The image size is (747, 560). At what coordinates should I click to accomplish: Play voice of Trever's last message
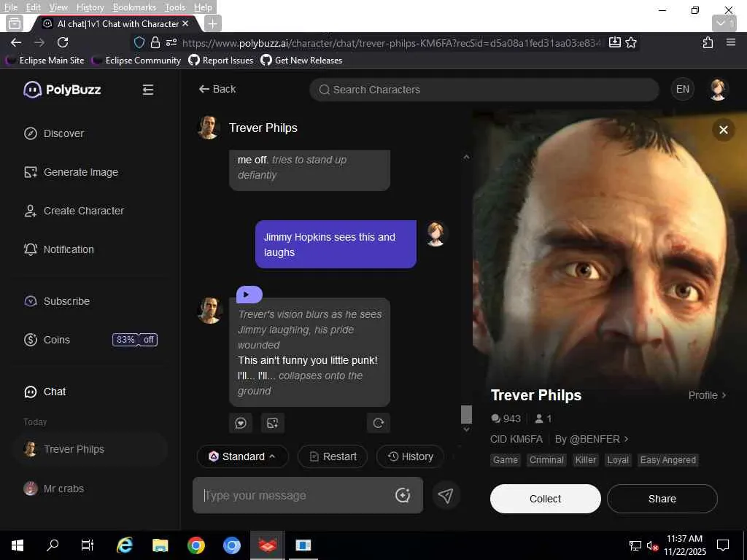(249, 295)
